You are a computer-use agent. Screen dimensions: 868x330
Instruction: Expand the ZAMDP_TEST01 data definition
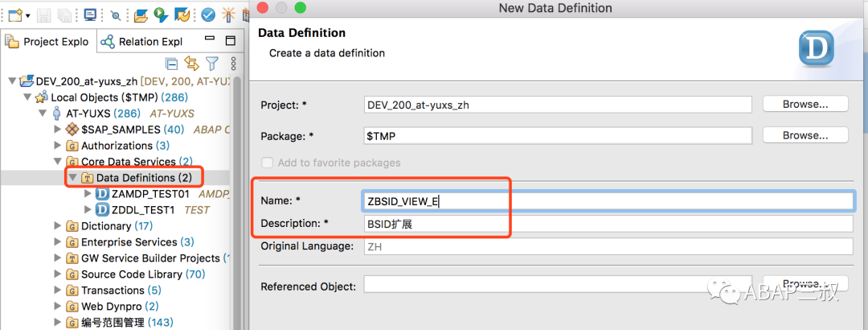[88, 194]
